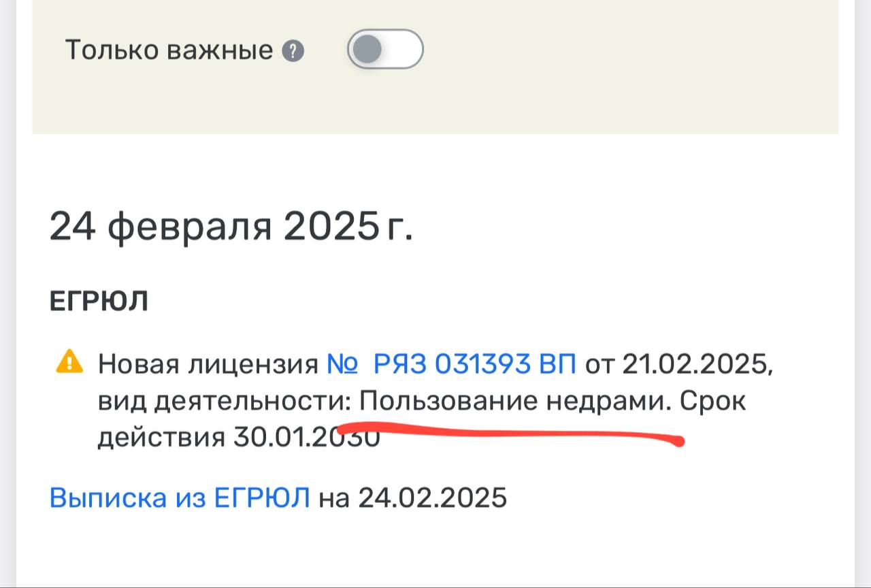
Task: Open the "Выписка из ЕГРЮЛ" link
Action: 180,498
